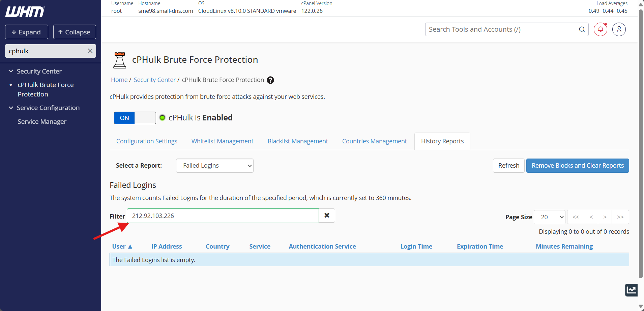Image resolution: width=644 pixels, height=311 pixels.
Task: Open the Select a Report dropdown
Action: pos(215,166)
